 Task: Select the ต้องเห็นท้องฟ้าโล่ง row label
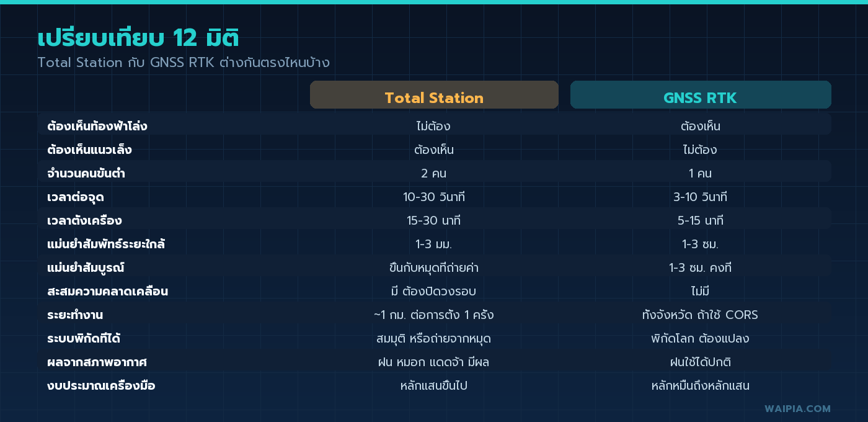97,126
